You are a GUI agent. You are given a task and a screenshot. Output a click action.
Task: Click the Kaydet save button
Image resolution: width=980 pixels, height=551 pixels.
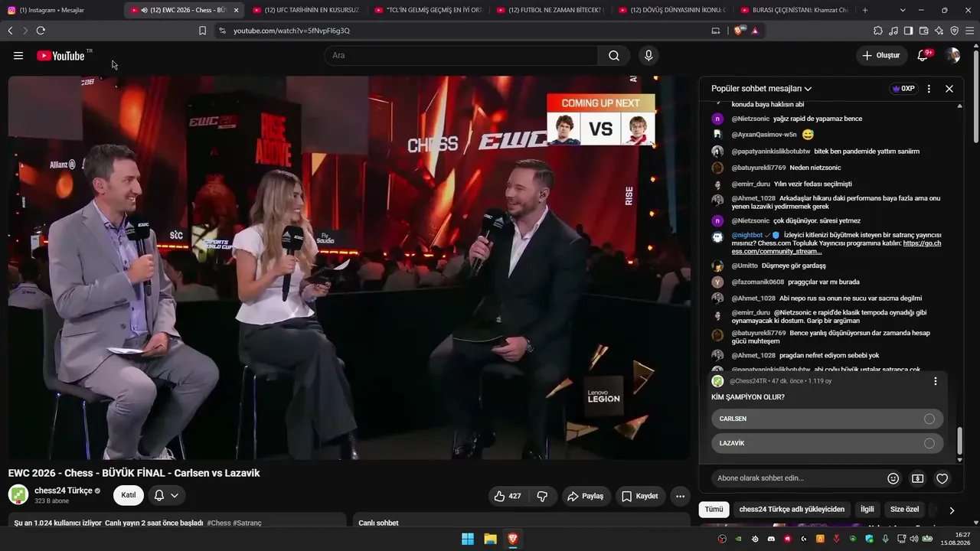639,496
